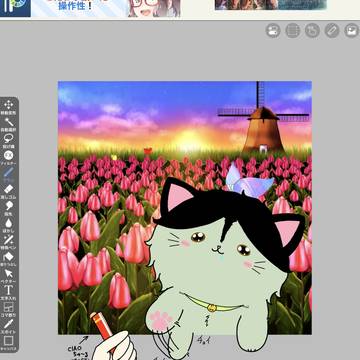Select the Lasso (投げ縄) tool
This screenshot has height=360, width=360.
[8, 141]
